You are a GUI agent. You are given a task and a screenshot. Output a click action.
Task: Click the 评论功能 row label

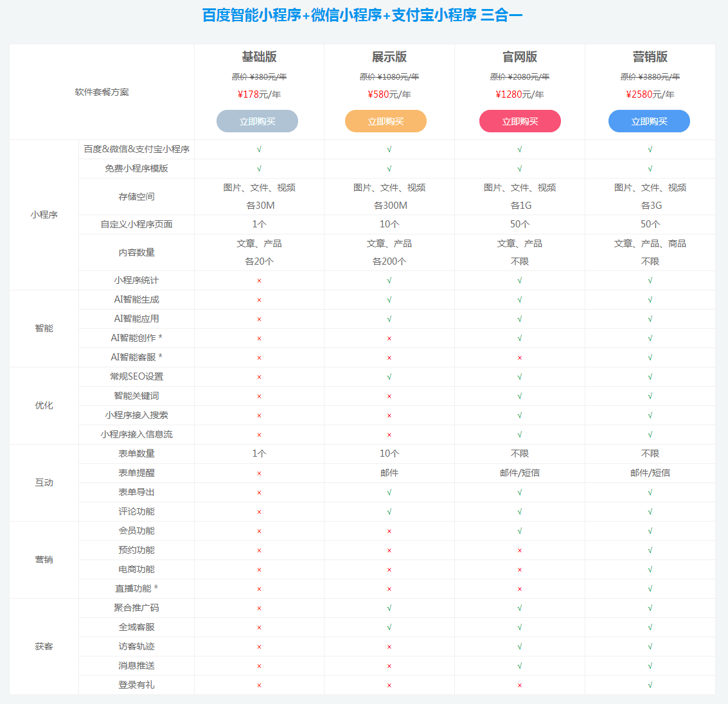[136, 511]
